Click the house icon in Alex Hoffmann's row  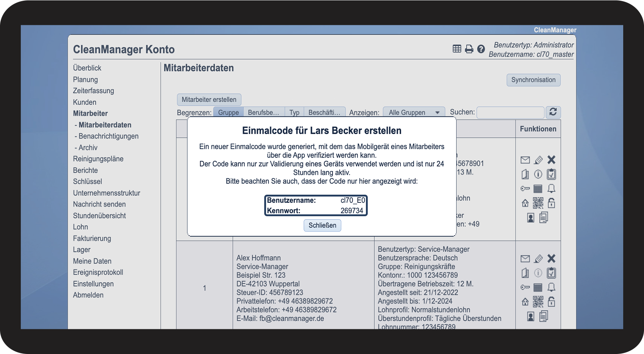point(525,302)
